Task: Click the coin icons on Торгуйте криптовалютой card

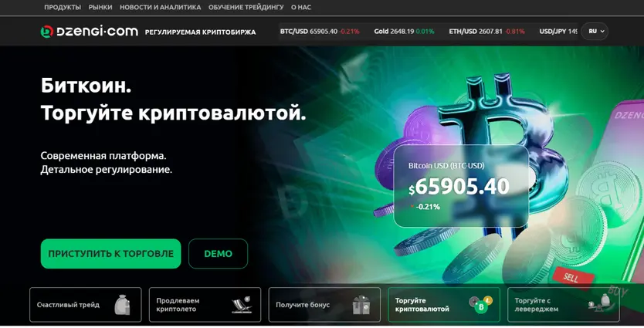Action: [481, 304]
